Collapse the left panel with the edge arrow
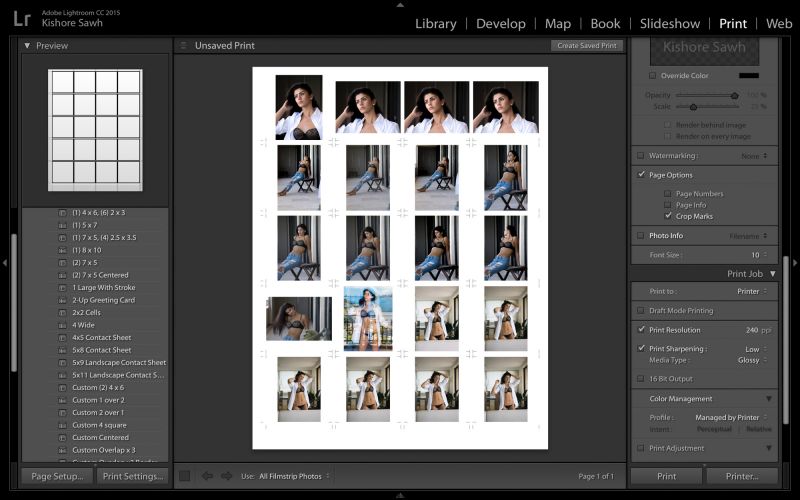Image resolution: width=800 pixels, height=500 pixels. tap(5, 262)
